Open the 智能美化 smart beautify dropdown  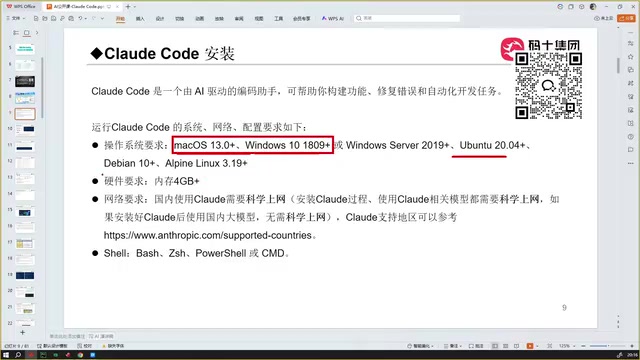(x=420, y=346)
